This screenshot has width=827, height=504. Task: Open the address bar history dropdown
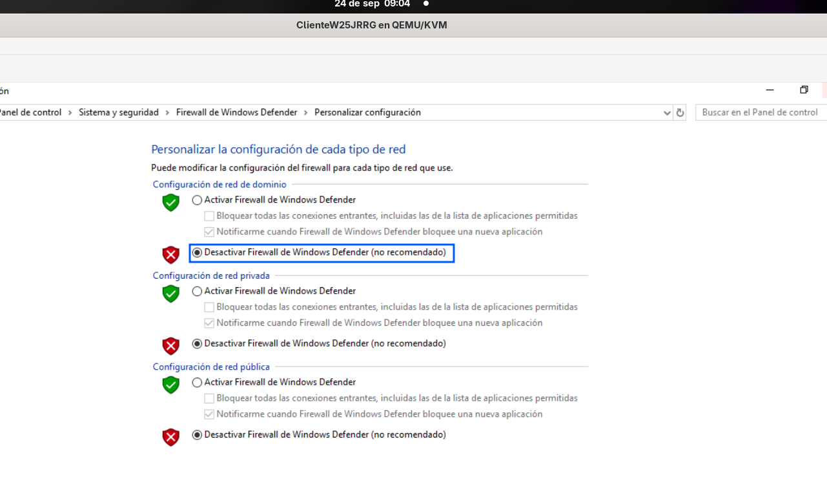coord(667,113)
